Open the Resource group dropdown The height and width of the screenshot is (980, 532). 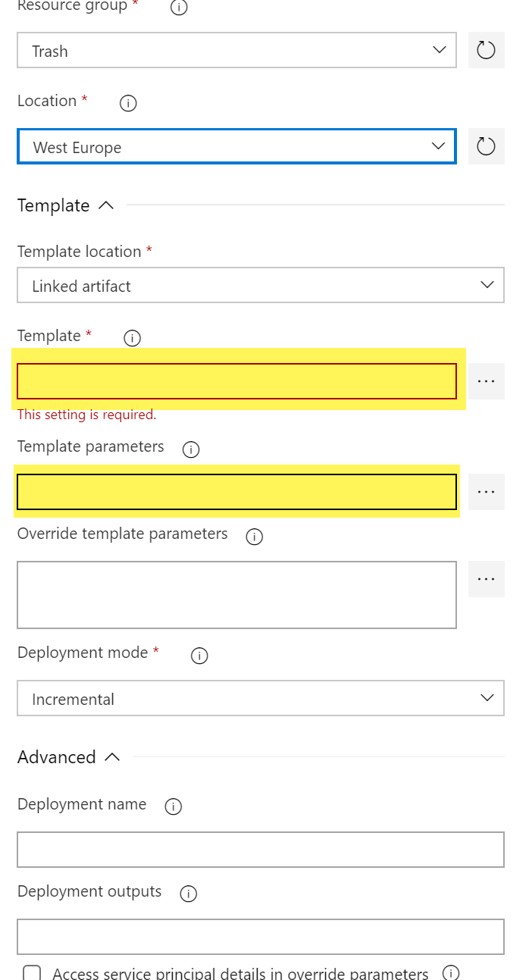point(236,51)
